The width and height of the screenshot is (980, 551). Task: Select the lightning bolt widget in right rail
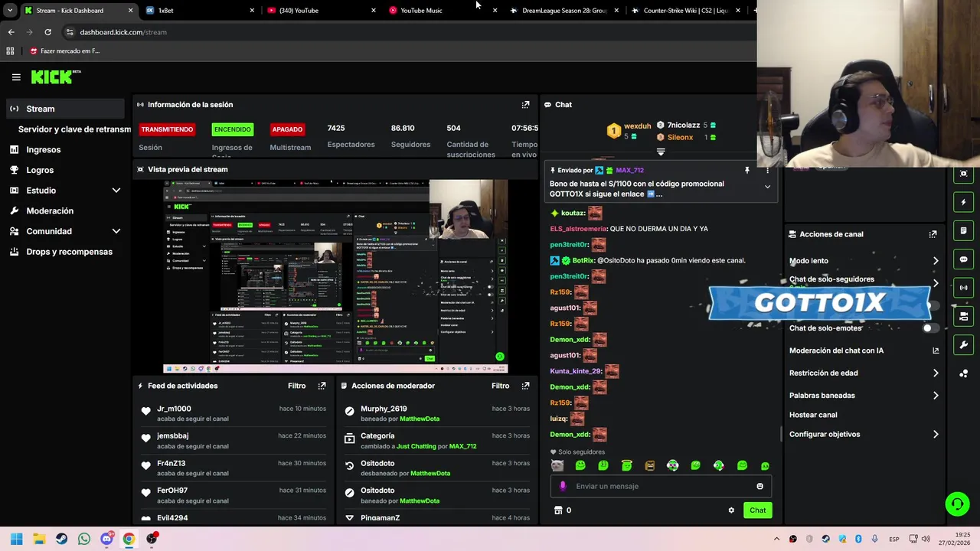[963, 202]
